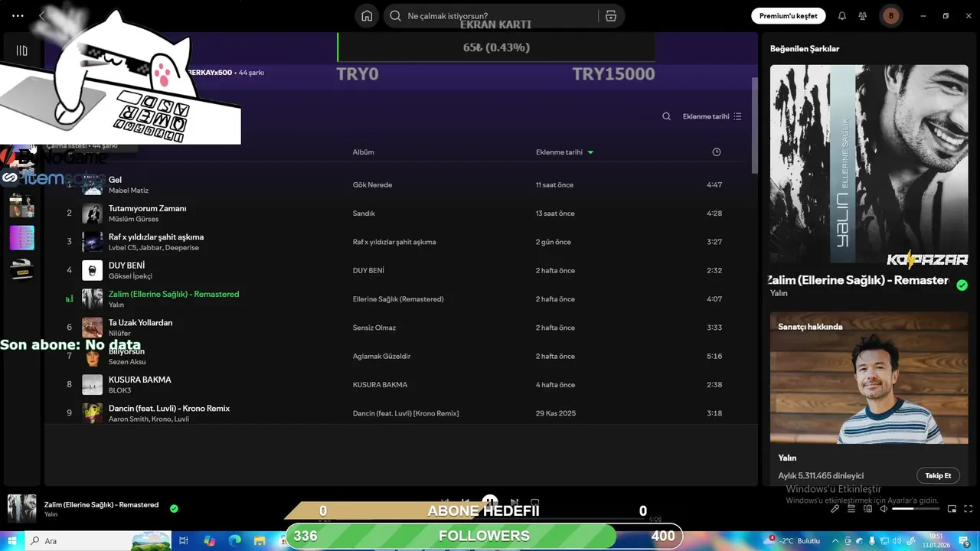Open Windows Start menu
Viewport: 980px width, 551px height.
13,540
